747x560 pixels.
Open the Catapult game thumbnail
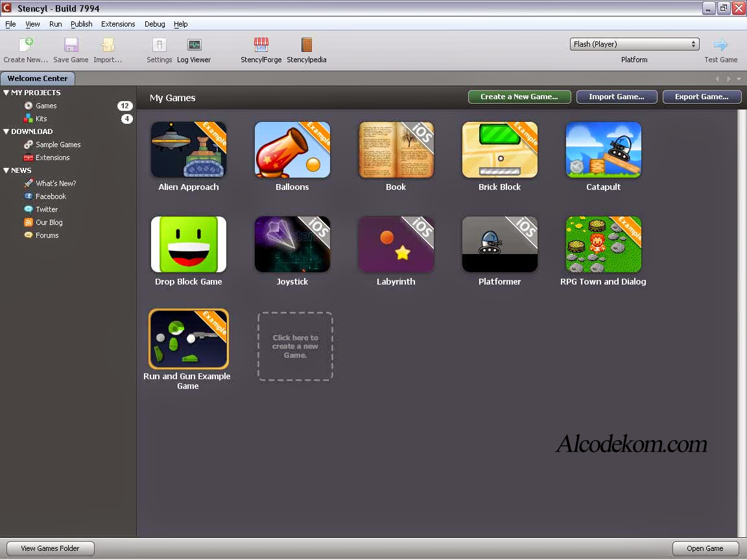(603, 150)
